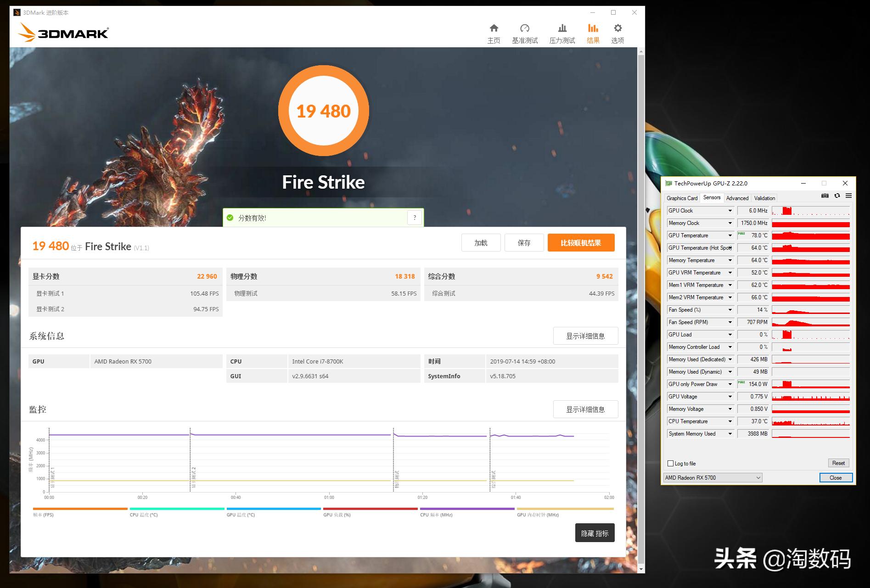This screenshot has height=588, width=870.
Task: Click the 显卡分数 value 22 960
Action: [x=207, y=276]
